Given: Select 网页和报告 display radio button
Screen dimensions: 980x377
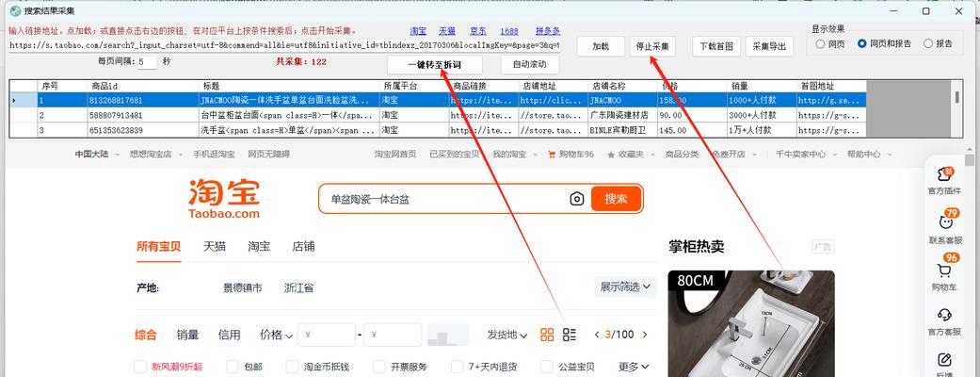Looking at the screenshot, I should point(862,44).
